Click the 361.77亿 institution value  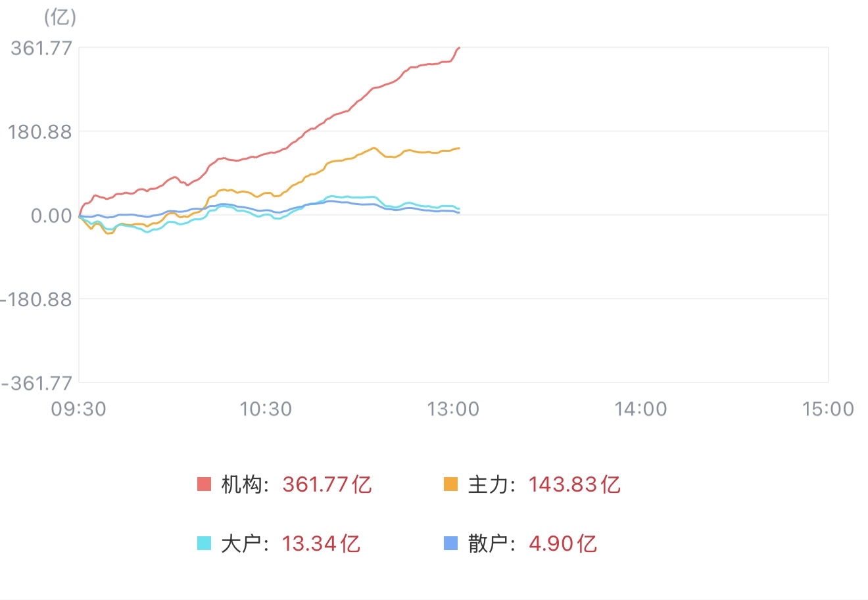(x=327, y=485)
